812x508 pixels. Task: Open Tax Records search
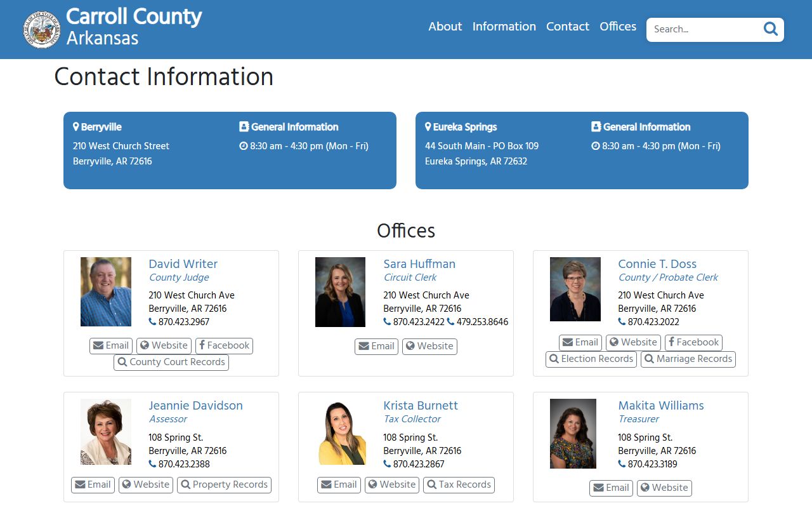pyautogui.click(x=459, y=485)
